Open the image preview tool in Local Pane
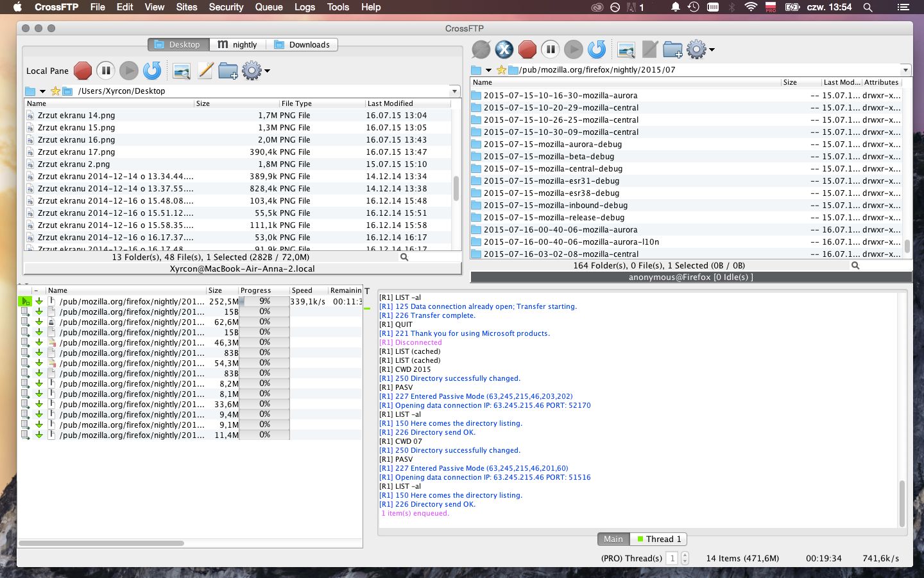Image resolution: width=924 pixels, height=578 pixels. pyautogui.click(x=182, y=71)
